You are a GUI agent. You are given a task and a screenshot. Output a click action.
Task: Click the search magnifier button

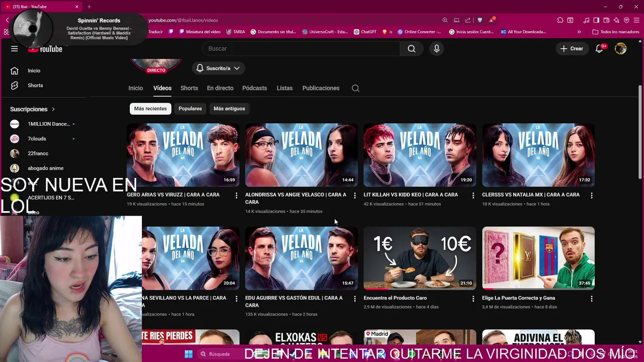(x=412, y=49)
